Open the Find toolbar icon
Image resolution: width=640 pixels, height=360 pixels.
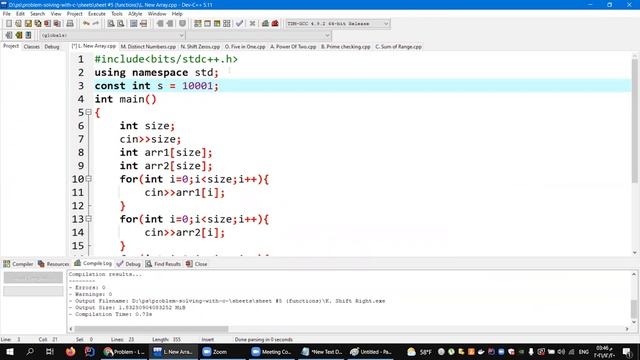coord(111,24)
